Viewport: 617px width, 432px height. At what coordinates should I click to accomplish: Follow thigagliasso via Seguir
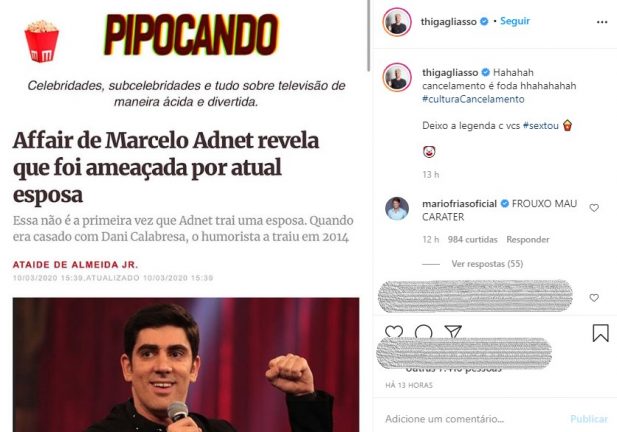(515, 21)
